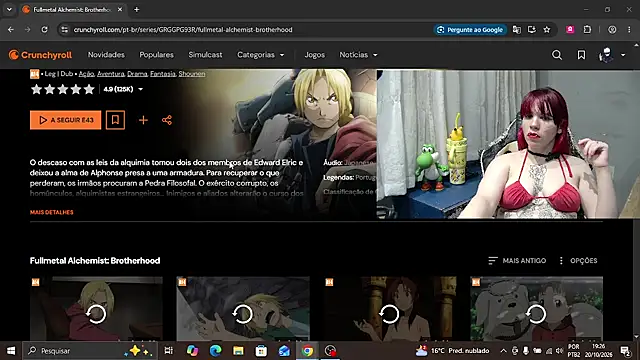Translate this page icon
This screenshot has height=360, width=640.
517,29
